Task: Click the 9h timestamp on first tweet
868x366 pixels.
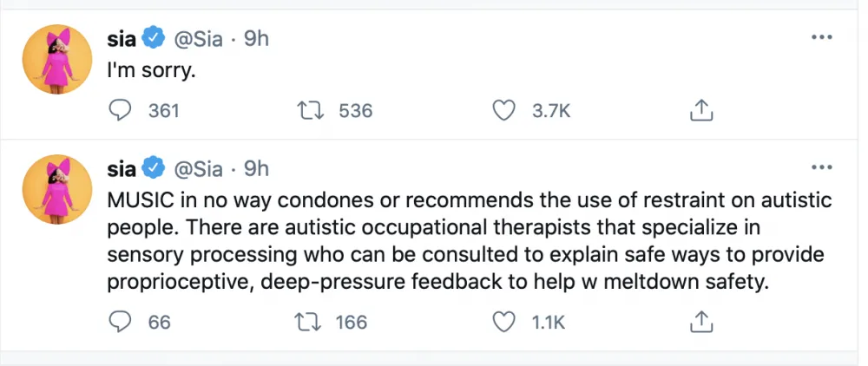Action: pos(256,39)
